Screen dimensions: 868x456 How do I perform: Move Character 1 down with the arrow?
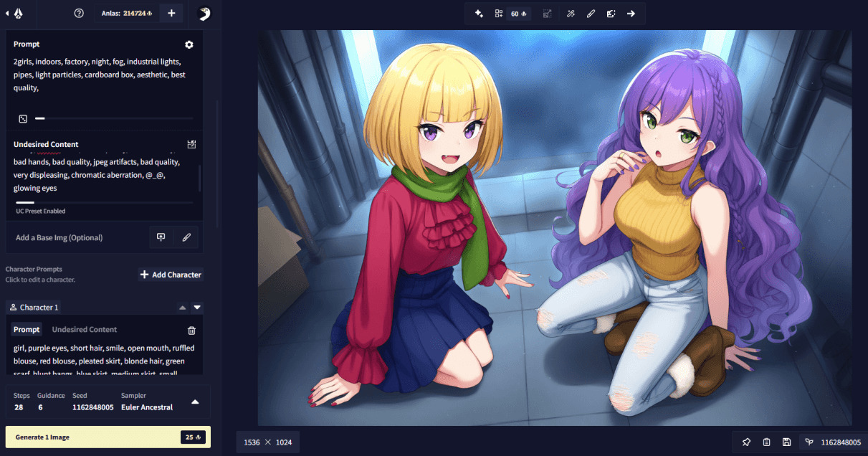(197, 308)
